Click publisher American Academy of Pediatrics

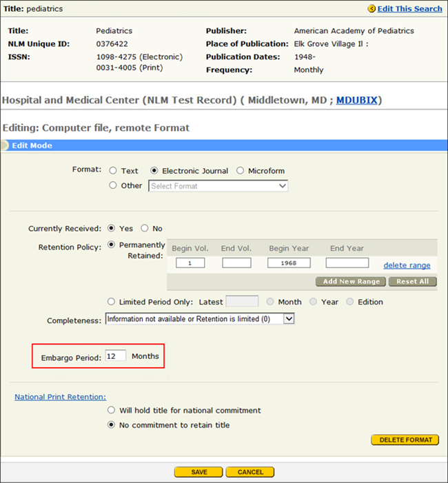click(354, 31)
